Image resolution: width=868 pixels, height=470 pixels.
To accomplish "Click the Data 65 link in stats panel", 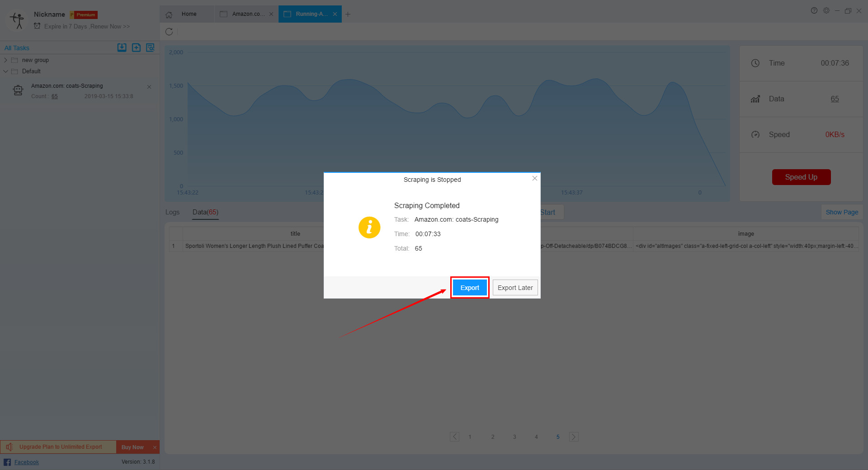I will click(x=835, y=99).
